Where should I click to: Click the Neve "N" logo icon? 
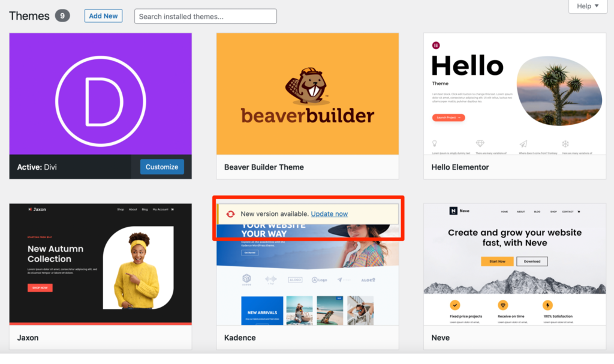coord(453,210)
